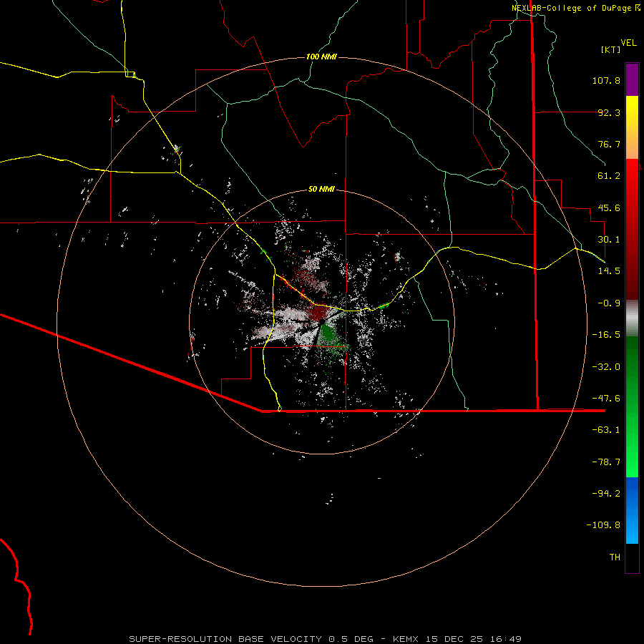Screen dimensions: 644x644
Task: Click the NEXLAB-College of DuPage label
Action: (x=575, y=8)
